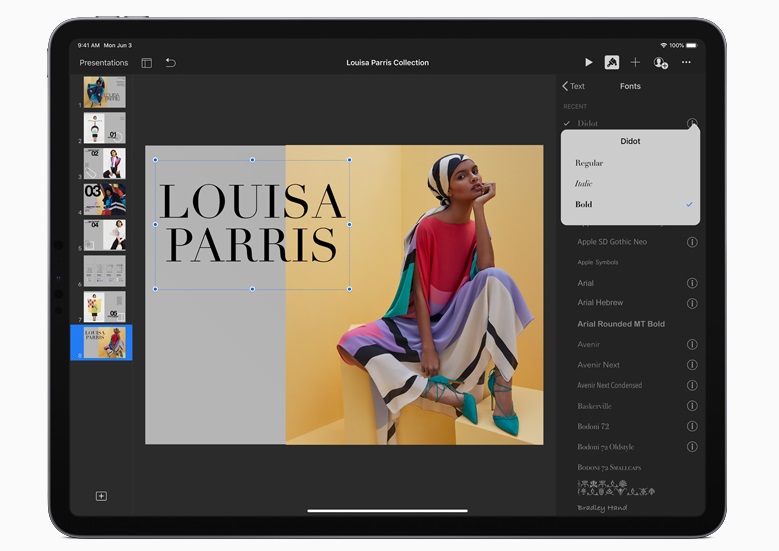
Task: Select Apple Symbols font
Action: point(598,262)
